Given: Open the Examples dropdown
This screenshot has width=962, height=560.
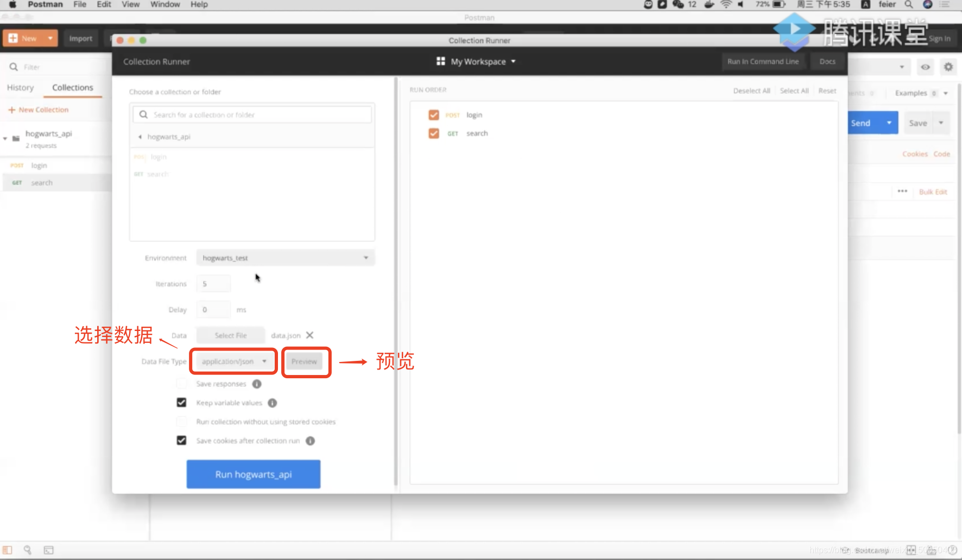Looking at the screenshot, I should (x=921, y=93).
